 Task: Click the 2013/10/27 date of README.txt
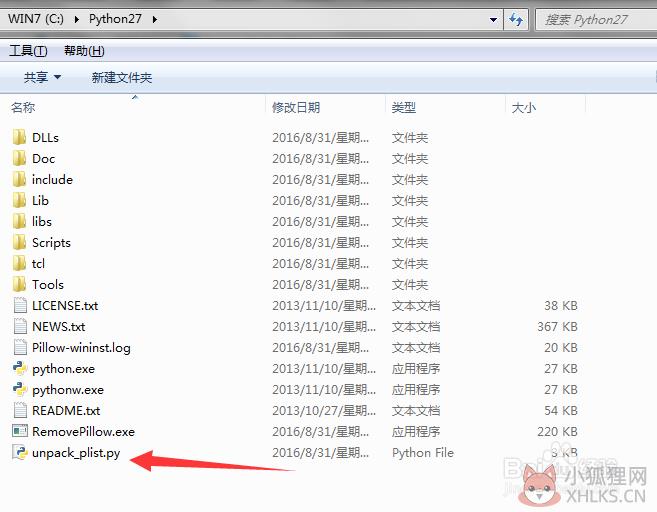click(324, 411)
